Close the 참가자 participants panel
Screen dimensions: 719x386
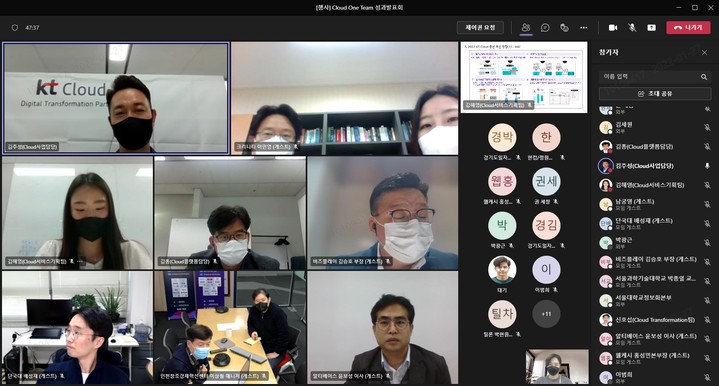tap(705, 53)
